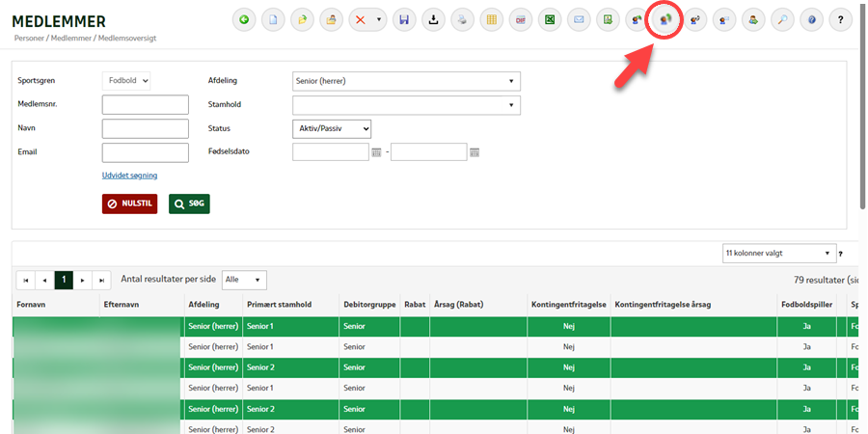Click the Årsag (Rabat) column header
The height and width of the screenshot is (434, 868).
(x=459, y=305)
